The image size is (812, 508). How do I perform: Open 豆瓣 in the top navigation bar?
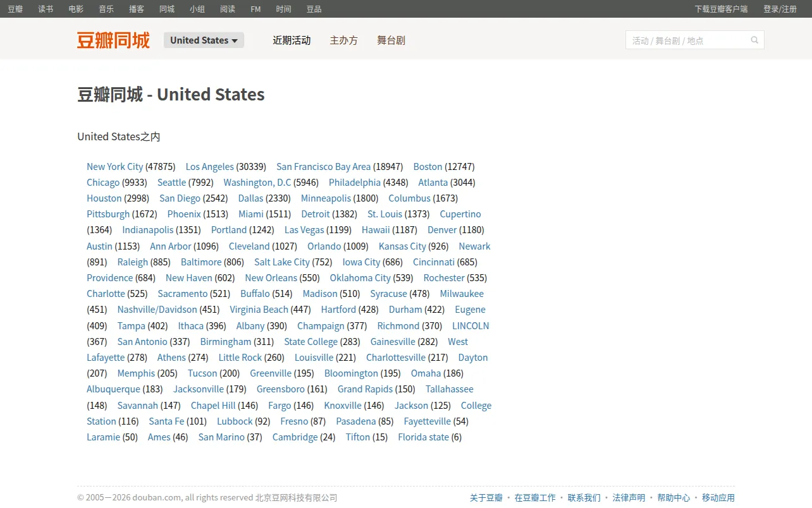point(15,9)
